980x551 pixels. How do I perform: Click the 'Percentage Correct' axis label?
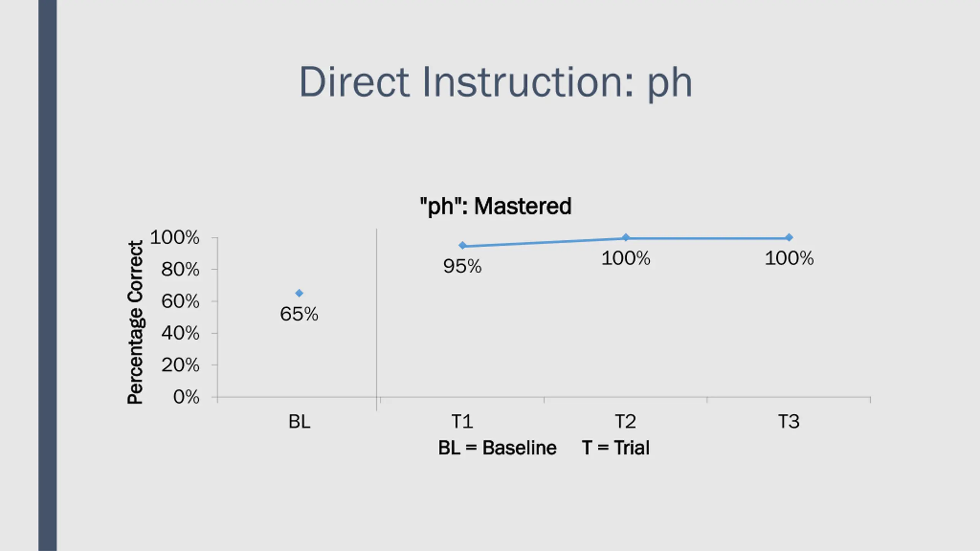[135, 322]
